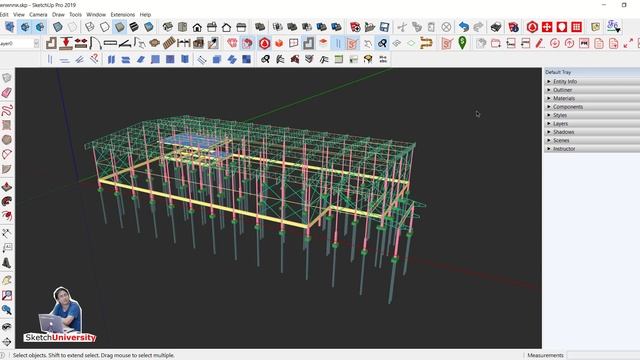This screenshot has height=360, width=640.
Task: Toggle Hidden Line face style
Action: click(x=105, y=27)
